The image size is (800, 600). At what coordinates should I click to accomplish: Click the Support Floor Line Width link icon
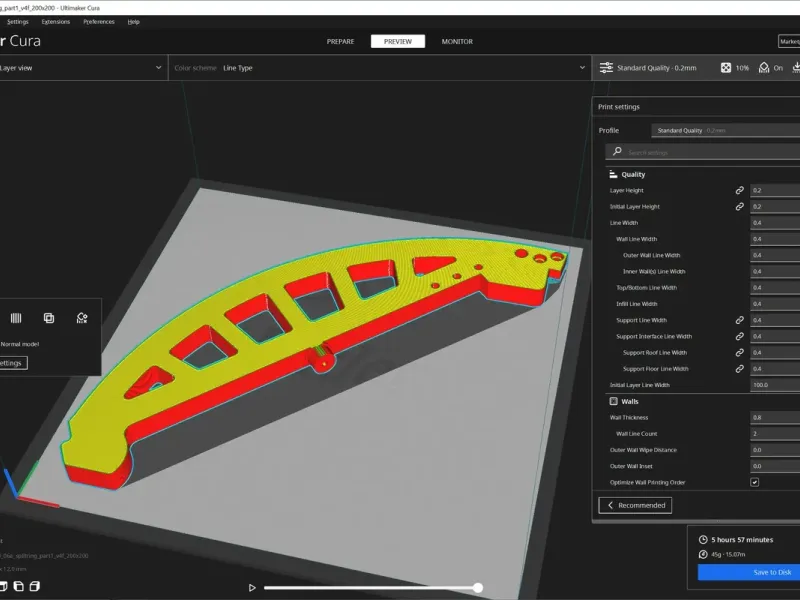[x=739, y=368]
